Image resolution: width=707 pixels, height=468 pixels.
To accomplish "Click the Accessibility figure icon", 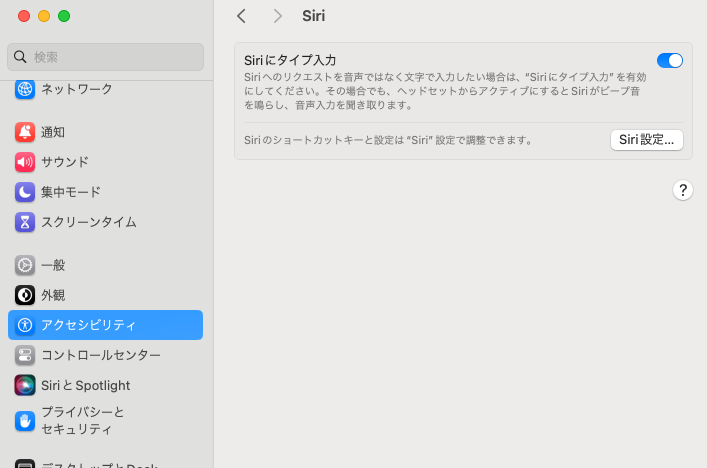I will coord(25,325).
